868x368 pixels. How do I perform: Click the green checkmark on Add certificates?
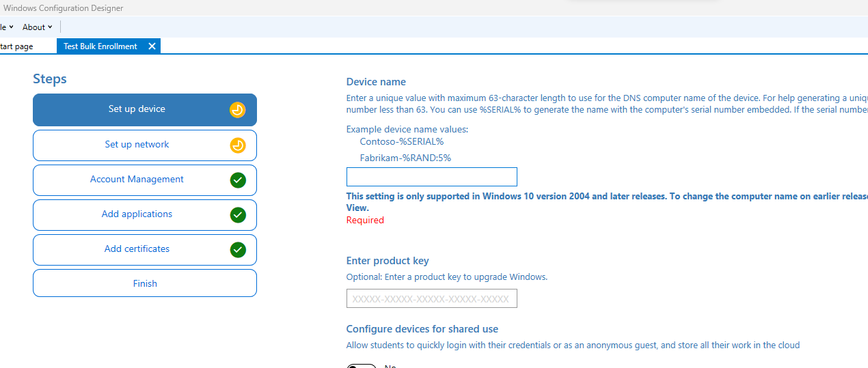pos(237,250)
